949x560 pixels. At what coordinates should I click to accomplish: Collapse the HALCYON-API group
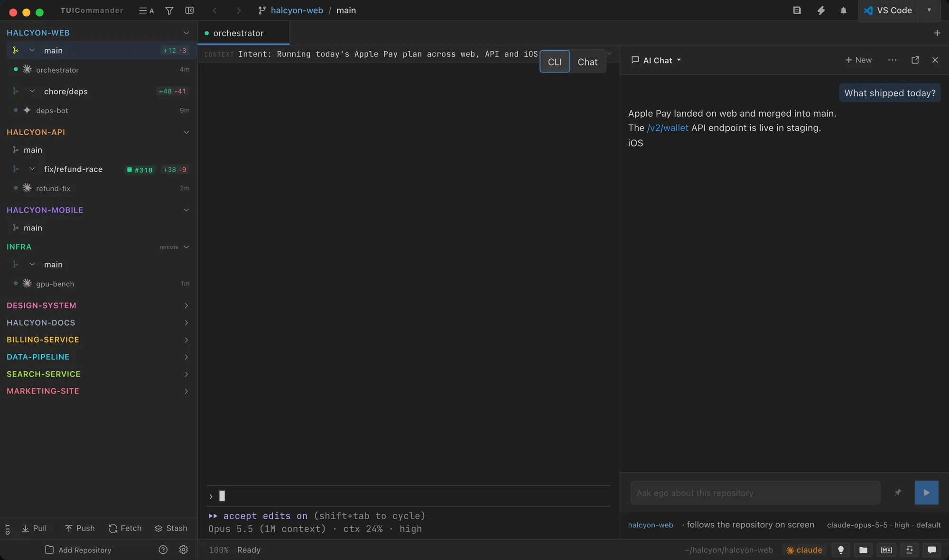coord(186,132)
